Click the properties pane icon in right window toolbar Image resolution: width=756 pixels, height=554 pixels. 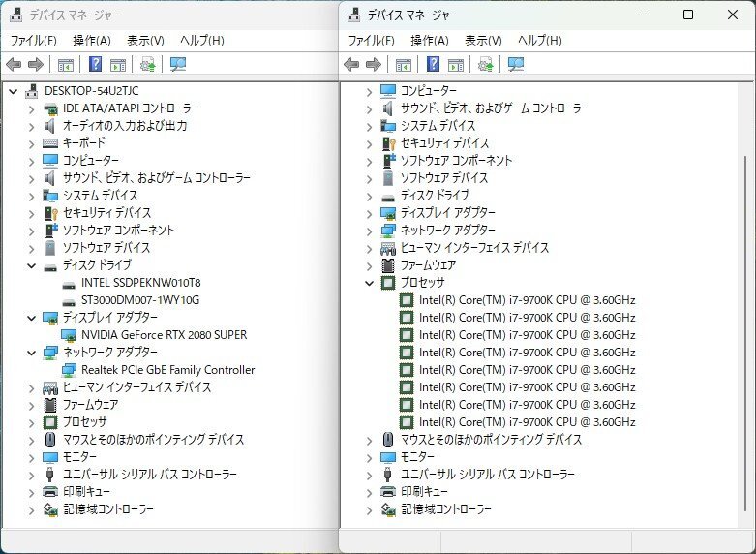point(456,64)
